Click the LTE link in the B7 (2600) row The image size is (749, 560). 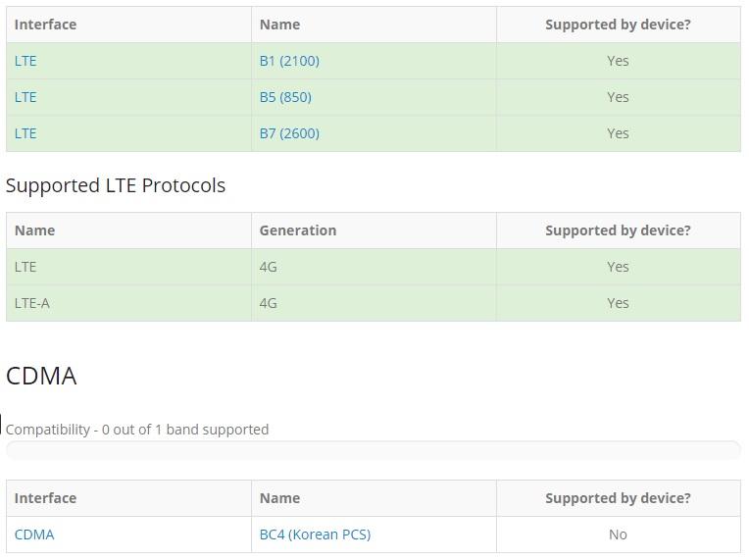pyautogui.click(x=25, y=133)
